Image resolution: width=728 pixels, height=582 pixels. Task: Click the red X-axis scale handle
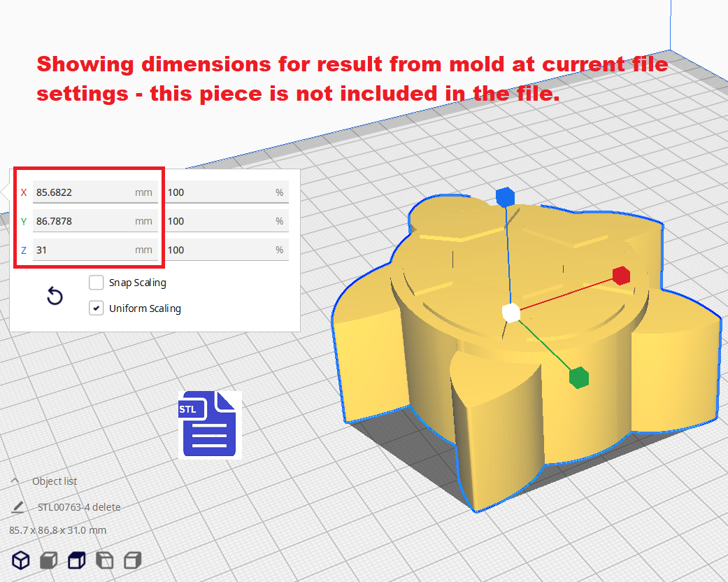620,276
